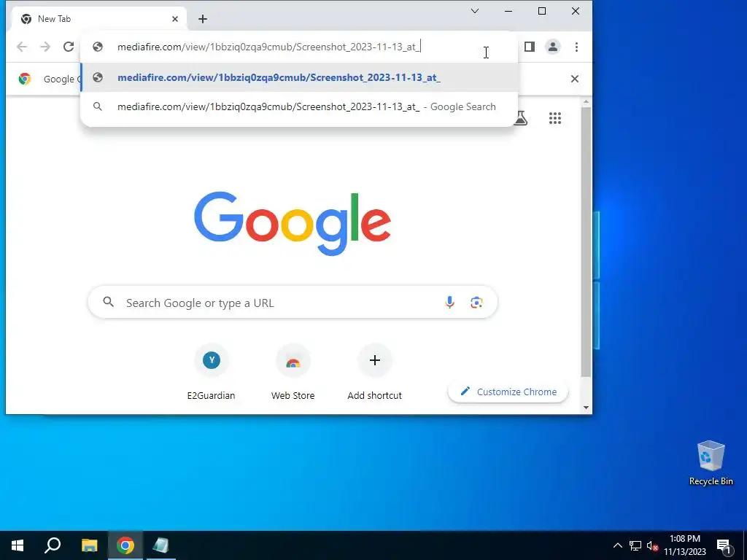747x560 pixels.
Task: Open the Chrome profile avatar menu
Action: [x=553, y=47]
